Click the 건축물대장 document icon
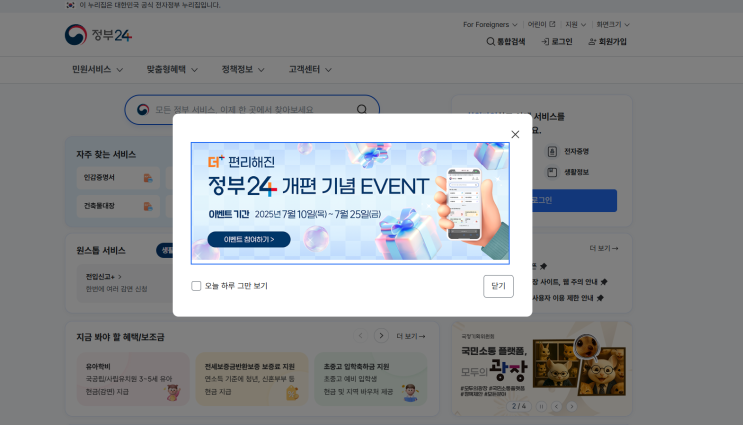The width and height of the screenshot is (743, 425). (148, 207)
